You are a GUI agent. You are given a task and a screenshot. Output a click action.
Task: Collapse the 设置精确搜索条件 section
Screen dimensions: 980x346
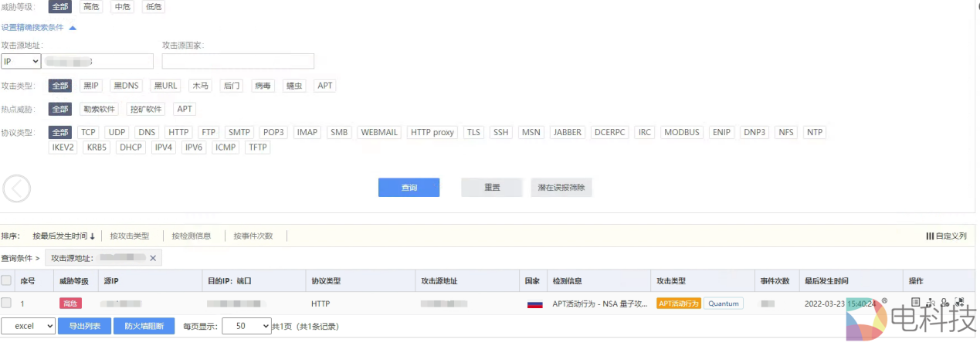(39, 27)
